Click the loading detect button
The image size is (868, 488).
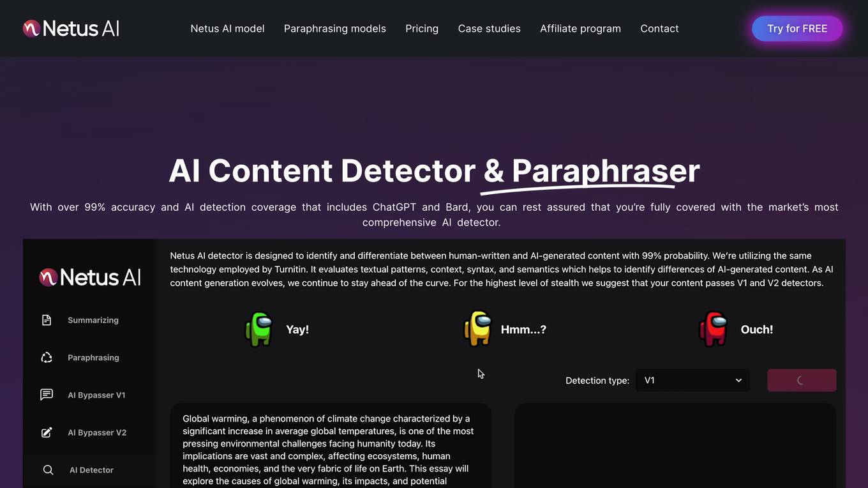(802, 380)
